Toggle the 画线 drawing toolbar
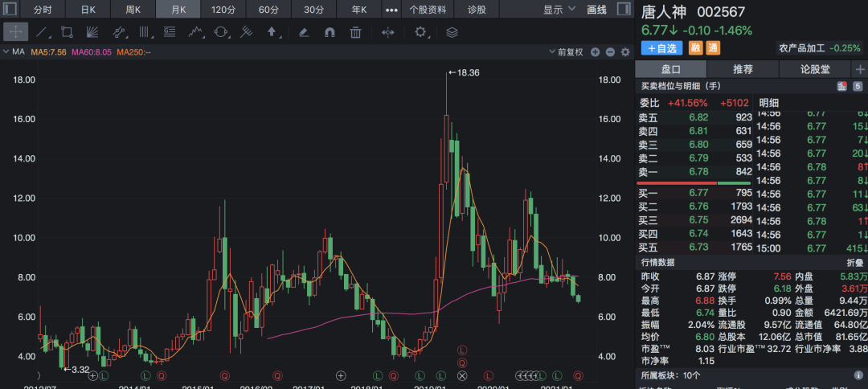This screenshot has width=868, height=389. 596,10
